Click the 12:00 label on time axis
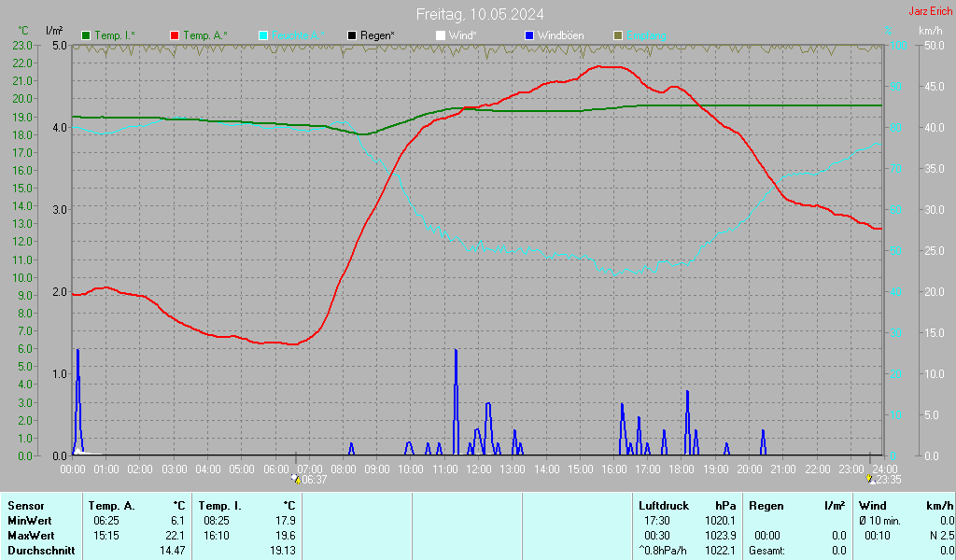The height and width of the screenshot is (560, 956). click(x=479, y=469)
